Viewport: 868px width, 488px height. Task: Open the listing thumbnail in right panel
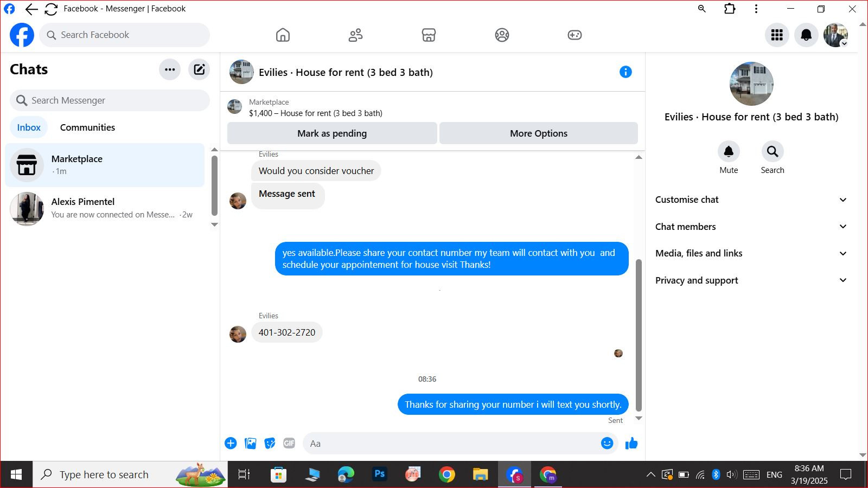click(x=751, y=84)
